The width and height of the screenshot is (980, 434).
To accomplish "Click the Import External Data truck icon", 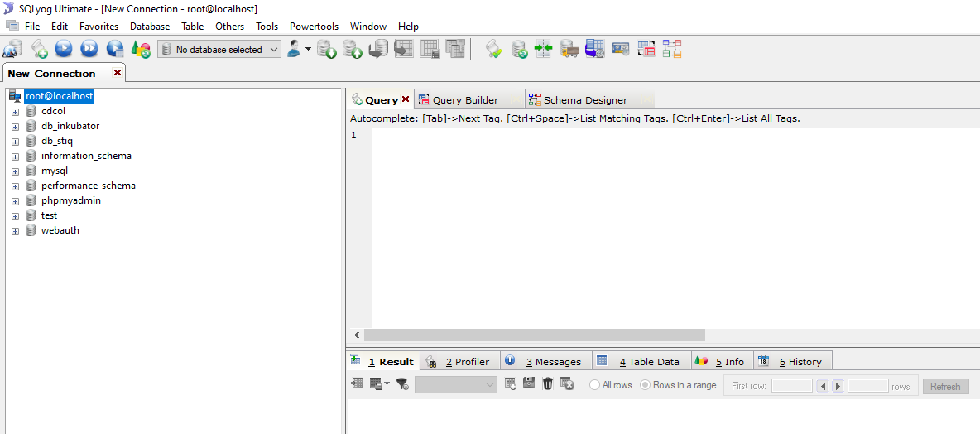I will point(569,49).
